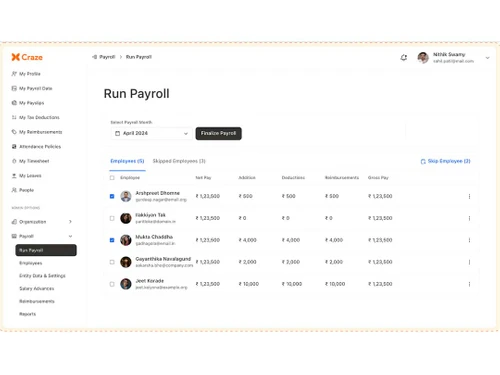The image size is (500, 375).
Task: Click Mukta Chaddha's ₹ 4,000 Deductions value
Action: point(291,240)
